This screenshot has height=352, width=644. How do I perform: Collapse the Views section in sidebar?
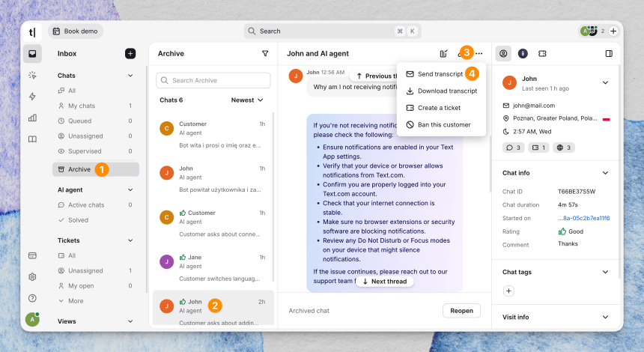(x=130, y=321)
